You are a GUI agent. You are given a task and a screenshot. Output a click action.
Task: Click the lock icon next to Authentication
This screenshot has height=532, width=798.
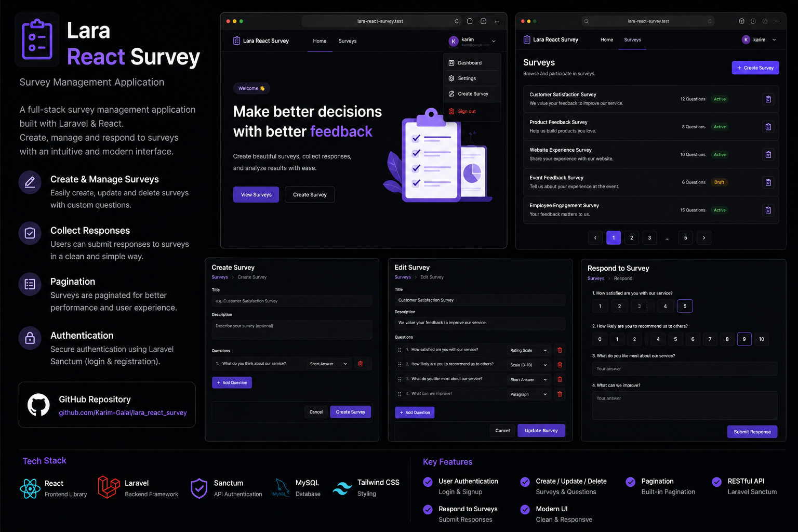[30, 338]
